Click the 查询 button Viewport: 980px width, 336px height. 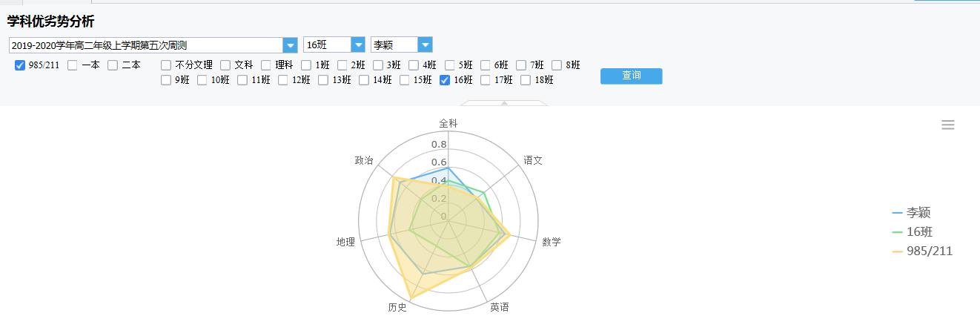pyautogui.click(x=631, y=76)
